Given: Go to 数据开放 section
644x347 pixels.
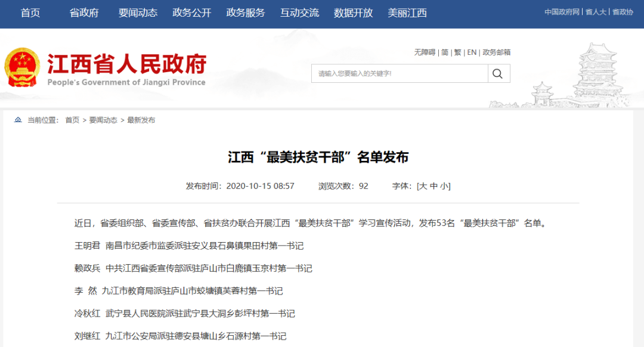Looking at the screenshot, I should (x=353, y=13).
